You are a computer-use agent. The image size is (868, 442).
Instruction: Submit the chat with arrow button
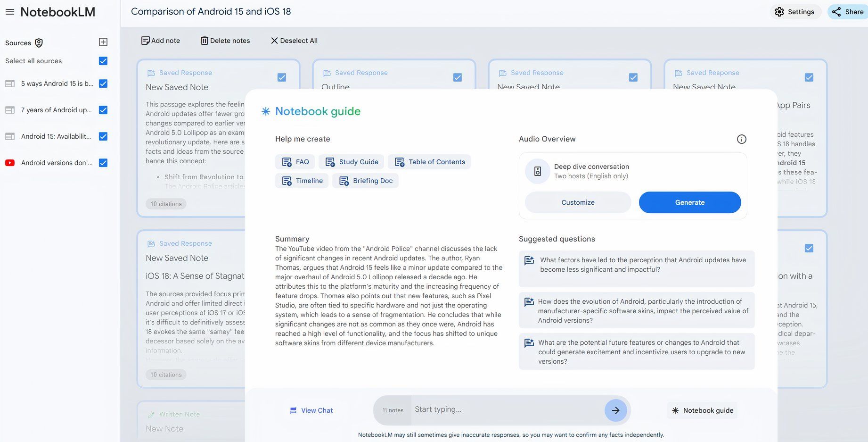coord(615,410)
